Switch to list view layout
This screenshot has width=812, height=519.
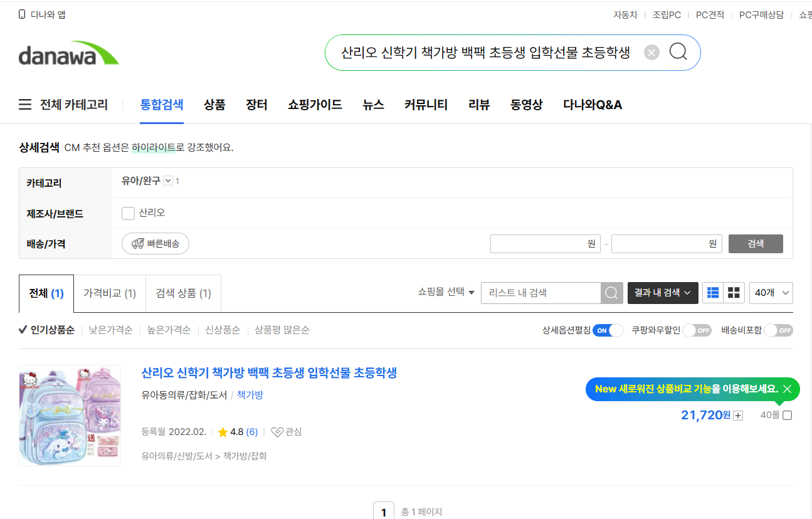(713, 293)
